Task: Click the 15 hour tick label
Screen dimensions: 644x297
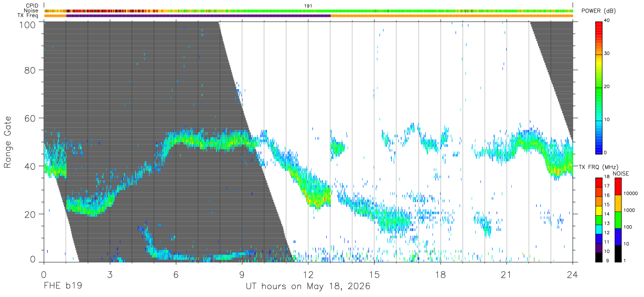Action: [374, 274]
